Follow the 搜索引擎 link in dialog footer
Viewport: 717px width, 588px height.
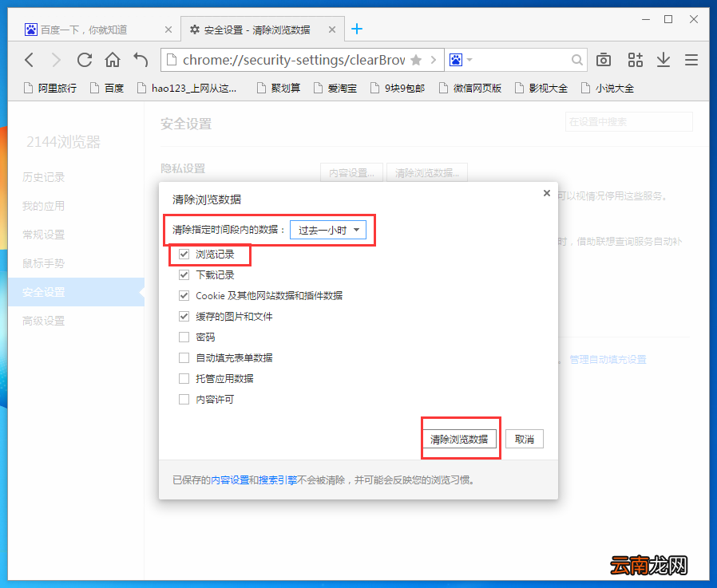point(278,480)
